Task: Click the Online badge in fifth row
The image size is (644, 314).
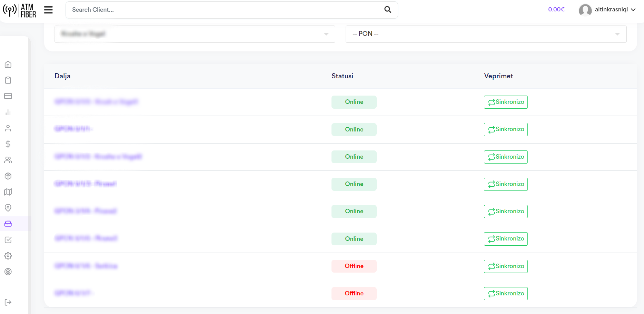Action: [x=354, y=212]
